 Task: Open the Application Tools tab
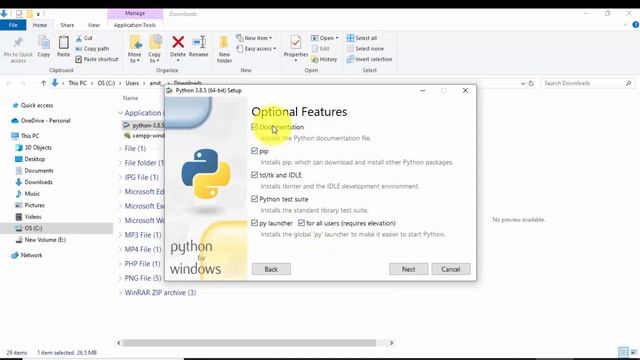point(135,25)
